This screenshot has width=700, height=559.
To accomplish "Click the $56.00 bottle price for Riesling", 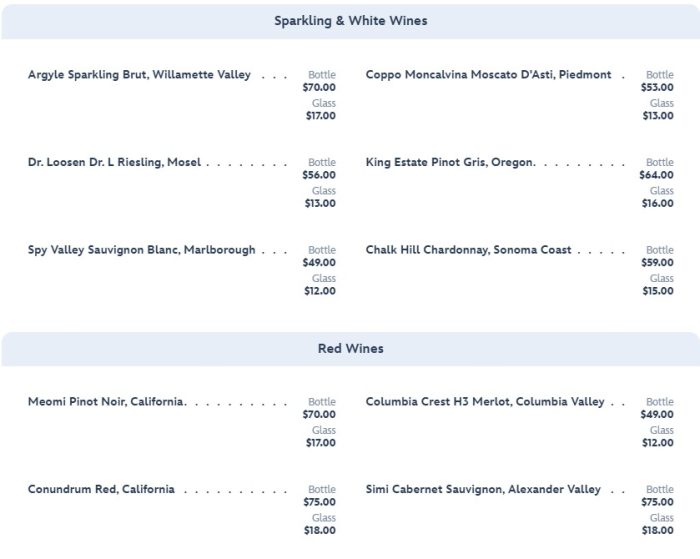I will coord(320,175).
